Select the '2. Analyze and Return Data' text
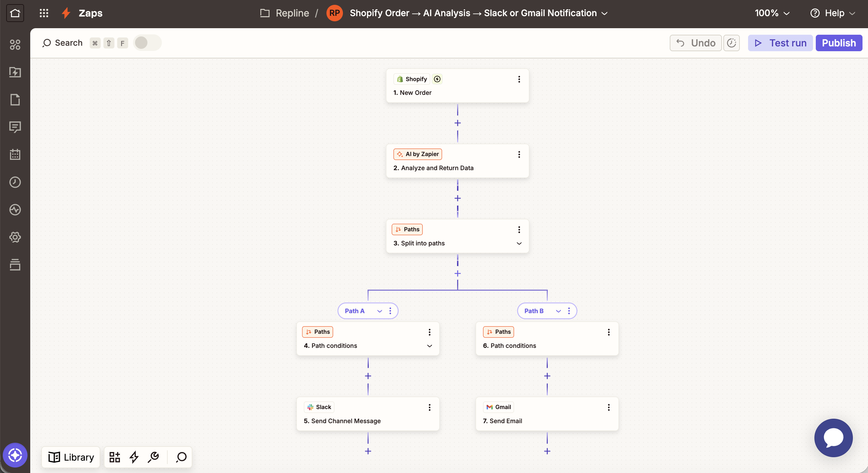868x473 pixels. click(x=433, y=168)
